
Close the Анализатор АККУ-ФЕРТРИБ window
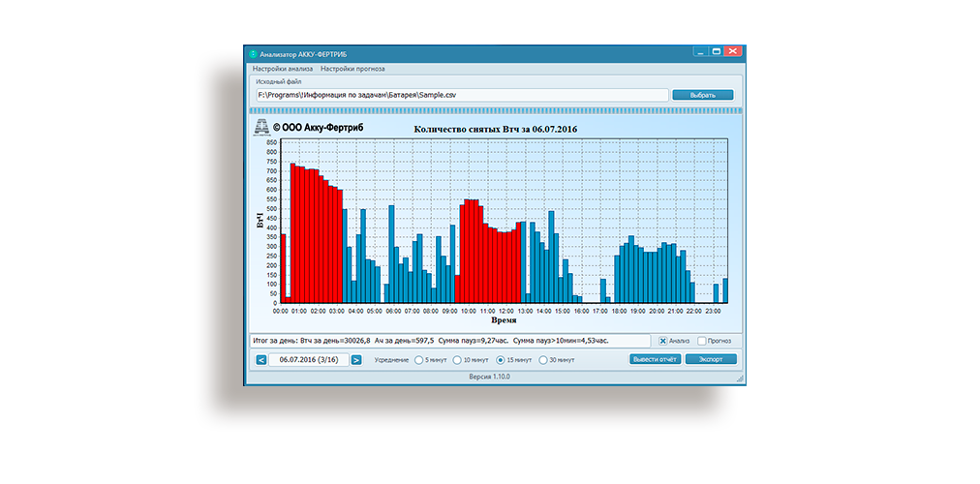tap(734, 52)
